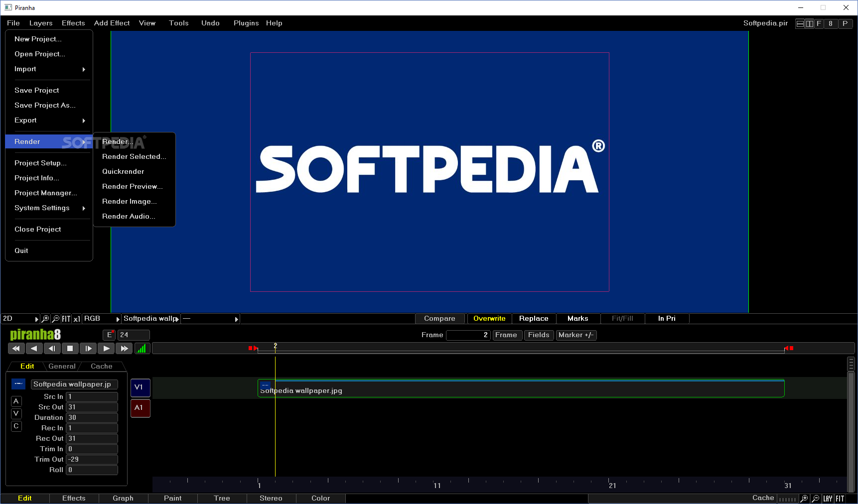Click the Duration value field
This screenshot has width=858, height=504.
92,418
